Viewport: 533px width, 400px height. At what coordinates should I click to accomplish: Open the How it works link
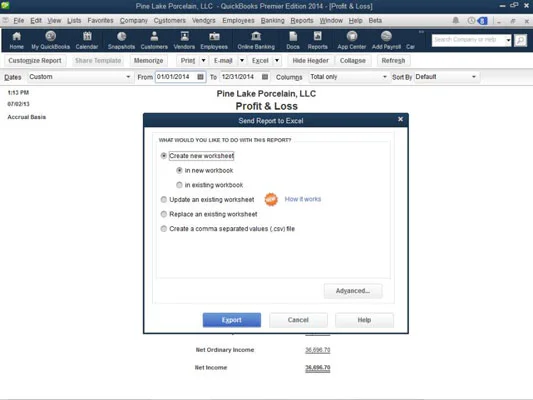coord(303,199)
